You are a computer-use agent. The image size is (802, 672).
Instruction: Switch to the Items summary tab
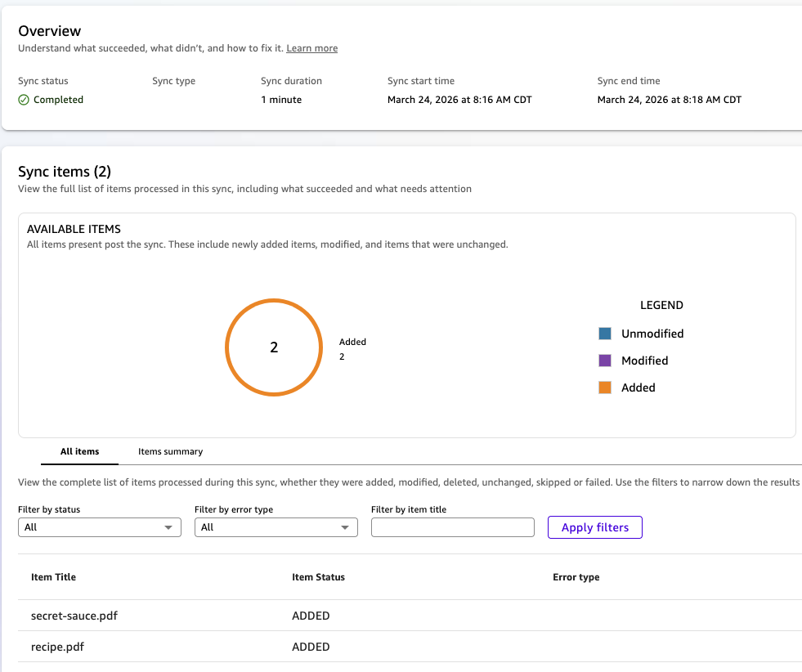point(170,451)
